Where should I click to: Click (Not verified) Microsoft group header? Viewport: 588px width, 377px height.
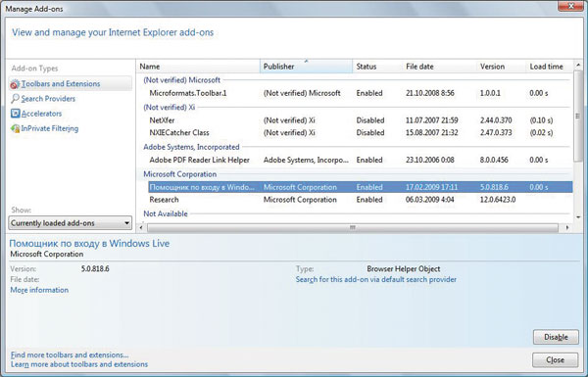[182, 80]
